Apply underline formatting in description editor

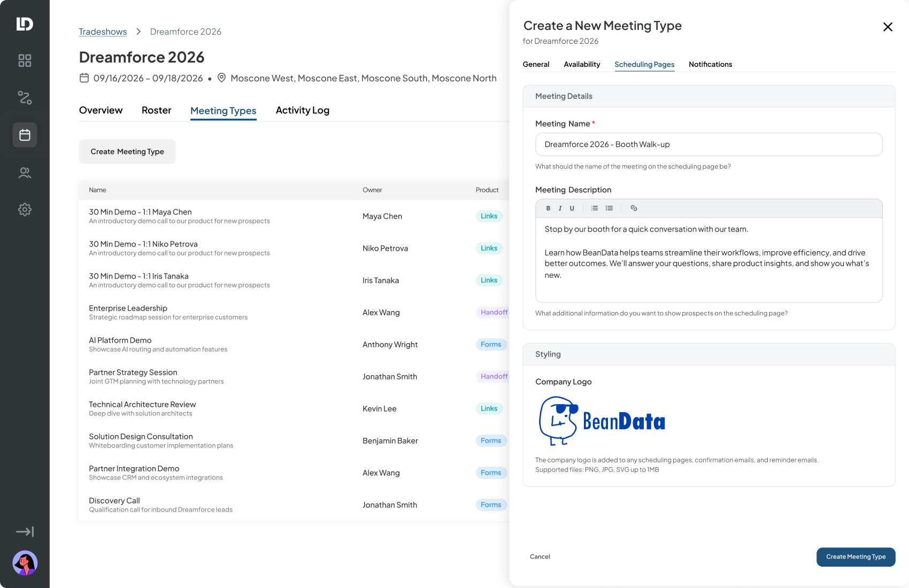(572, 208)
